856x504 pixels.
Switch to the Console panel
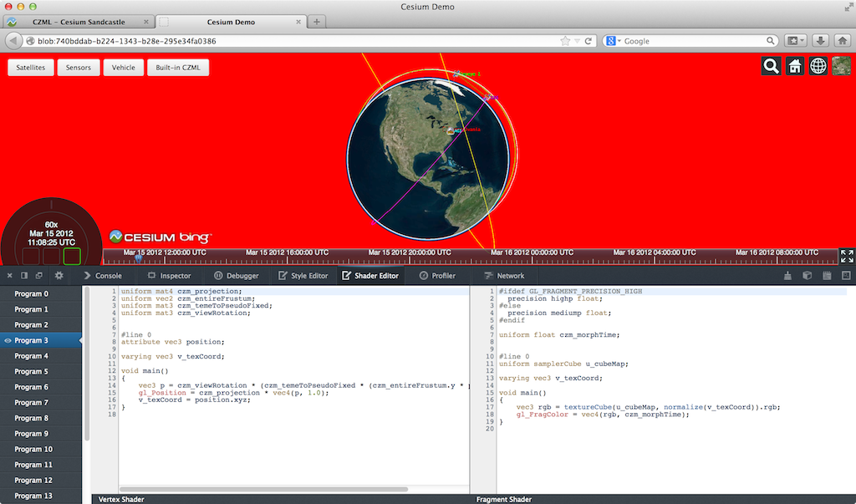(103, 276)
